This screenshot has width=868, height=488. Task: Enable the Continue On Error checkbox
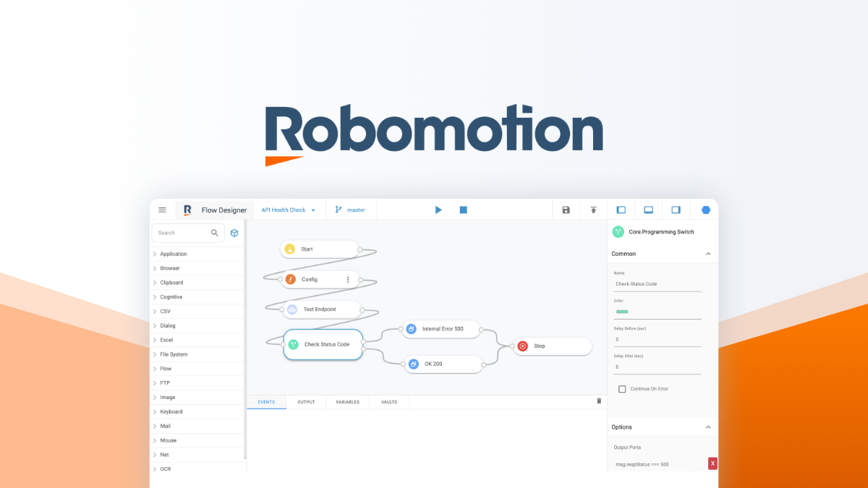click(x=622, y=389)
